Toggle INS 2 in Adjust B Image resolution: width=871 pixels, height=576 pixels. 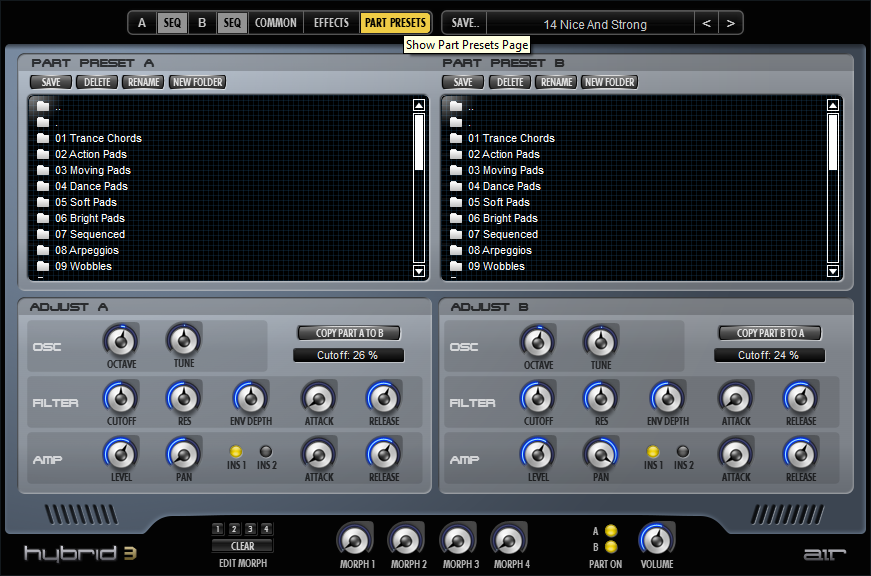683,452
